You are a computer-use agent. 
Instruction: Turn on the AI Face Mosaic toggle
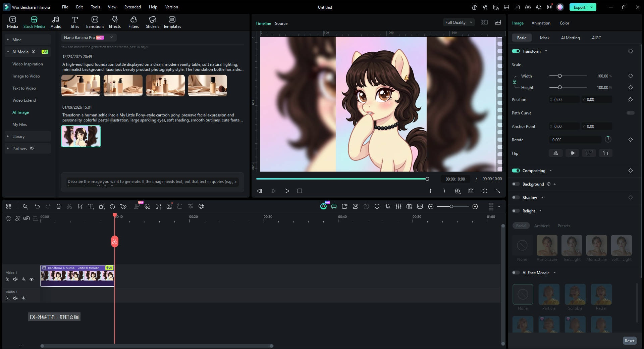[x=516, y=272]
